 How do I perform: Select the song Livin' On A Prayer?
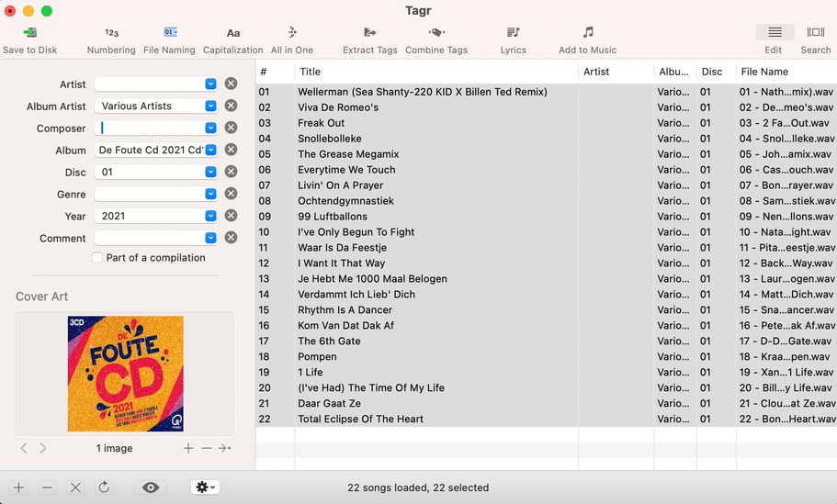click(x=341, y=185)
